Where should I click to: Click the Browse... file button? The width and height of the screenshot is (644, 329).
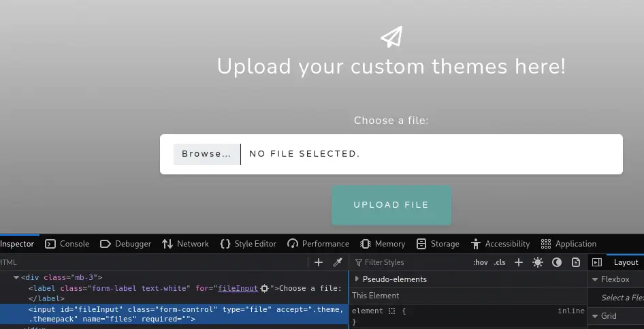[x=206, y=154]
